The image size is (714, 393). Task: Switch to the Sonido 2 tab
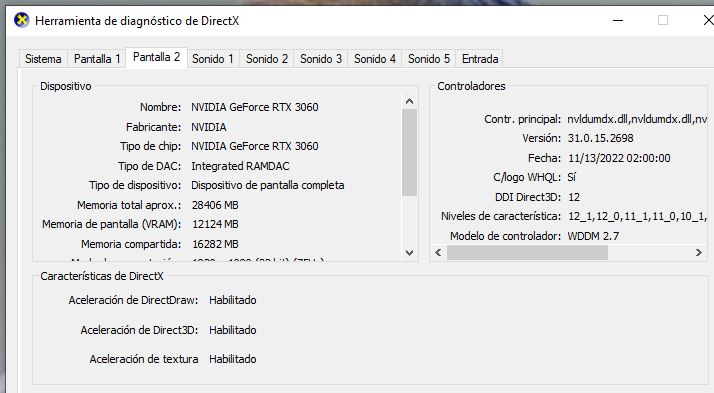[x=267, y=59]
